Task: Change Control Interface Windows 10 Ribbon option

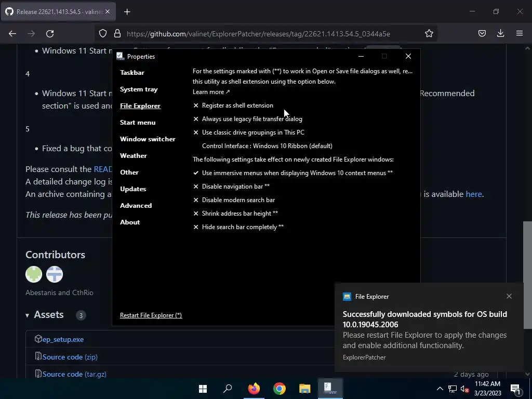Action: 267,146
